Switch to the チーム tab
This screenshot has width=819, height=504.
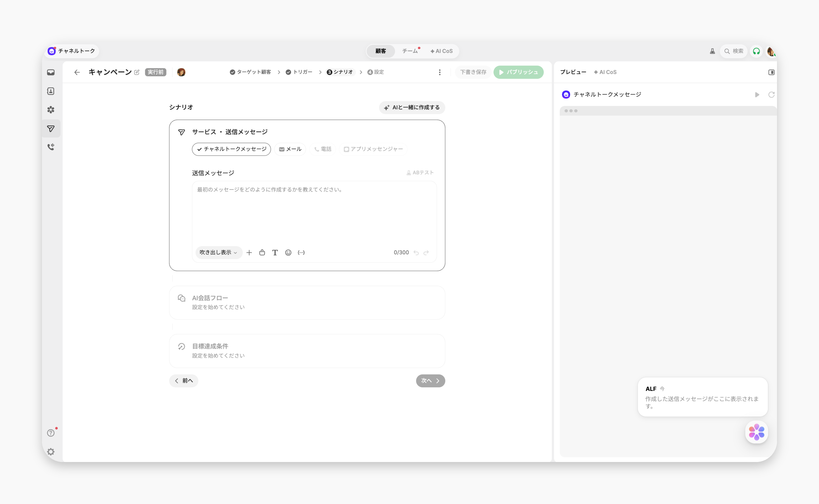pos(410,51)
